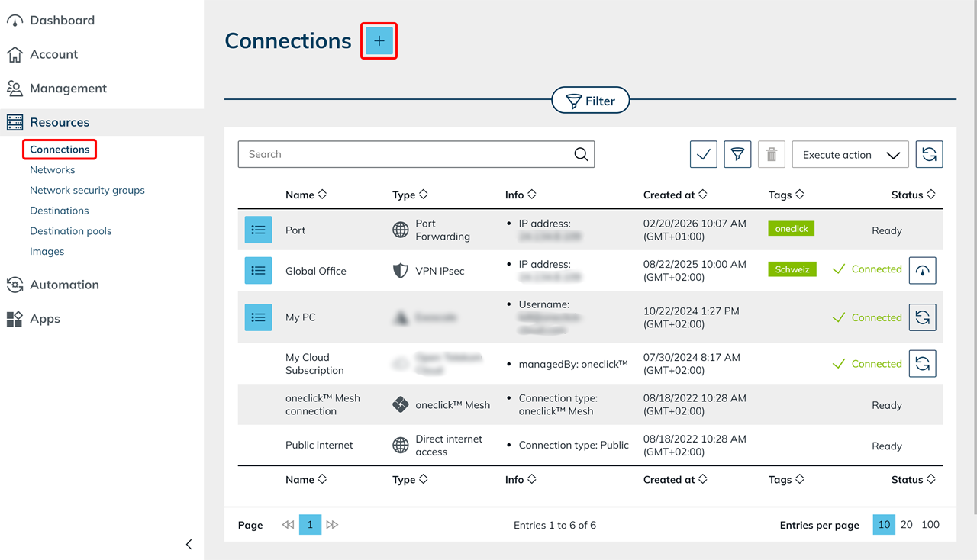Click the Apps grid icon

click(15, 319)
